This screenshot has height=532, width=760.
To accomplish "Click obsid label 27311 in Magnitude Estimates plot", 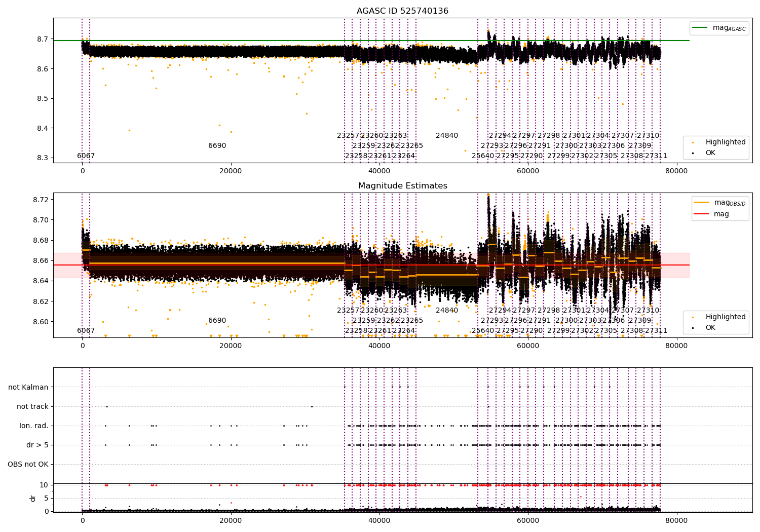I will click(656, 330).
